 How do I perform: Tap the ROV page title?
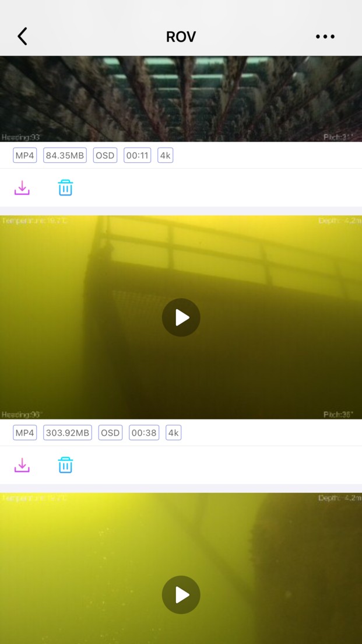coord(181,36)
